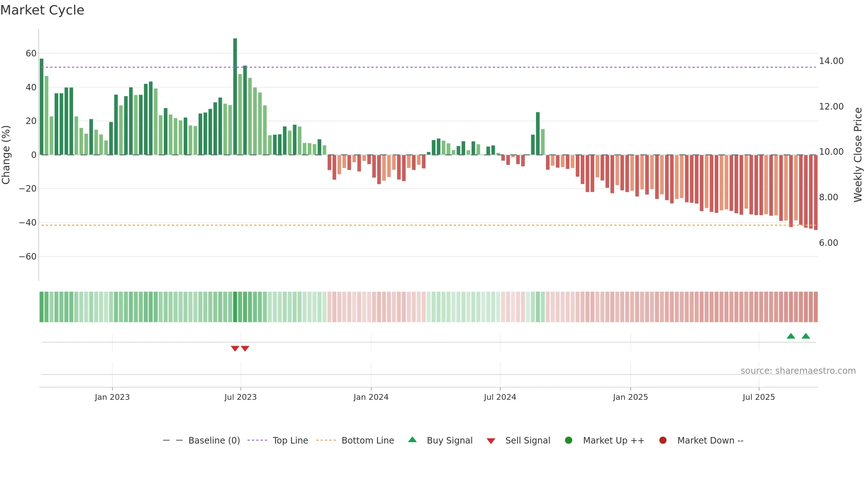Click the 6.00 price tick label
This screenshot has height=488, width=868.
point(829,243)
